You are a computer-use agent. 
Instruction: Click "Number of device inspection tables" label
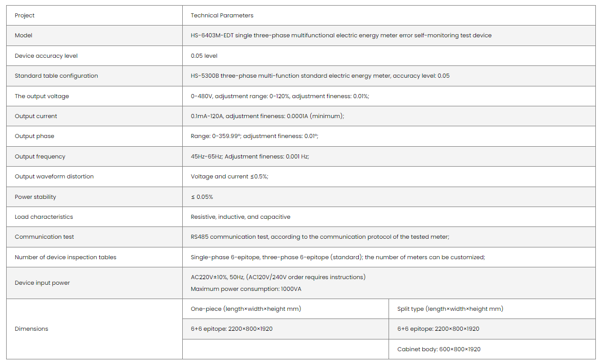point(66,257)
